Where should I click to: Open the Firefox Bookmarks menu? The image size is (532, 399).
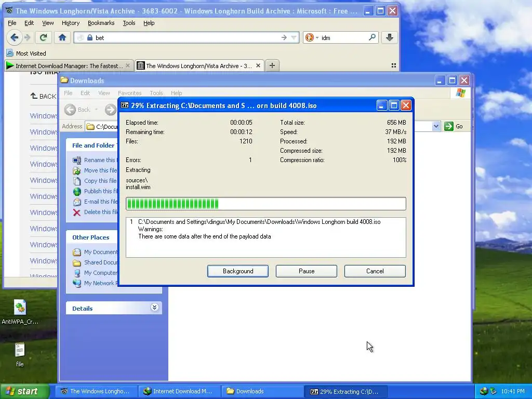101,23
